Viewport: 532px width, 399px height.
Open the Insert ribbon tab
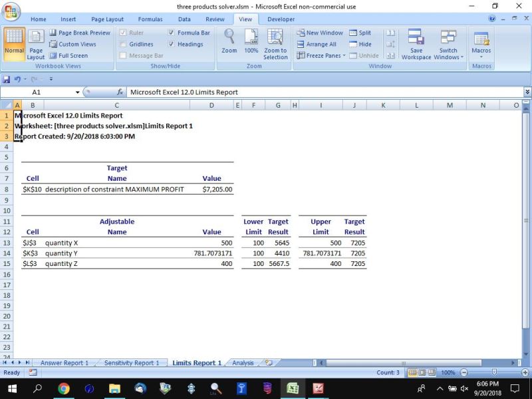point(68,19)
